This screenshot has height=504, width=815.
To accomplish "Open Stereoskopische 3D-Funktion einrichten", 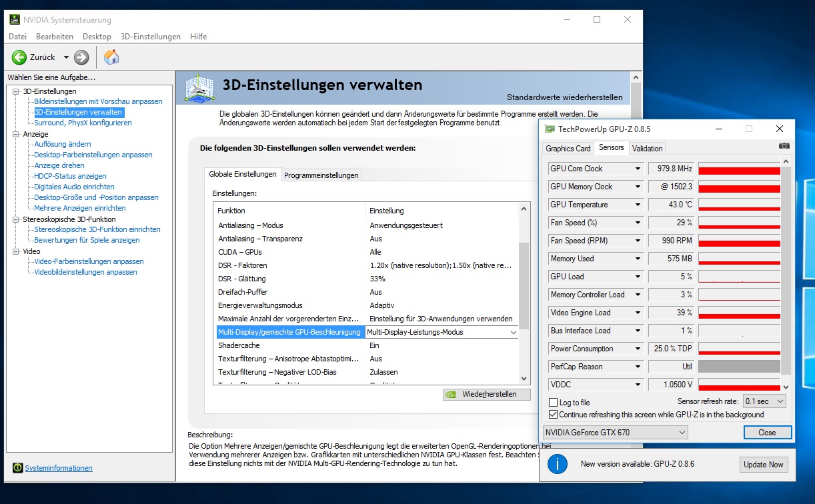I will click(x=97, y=229).
